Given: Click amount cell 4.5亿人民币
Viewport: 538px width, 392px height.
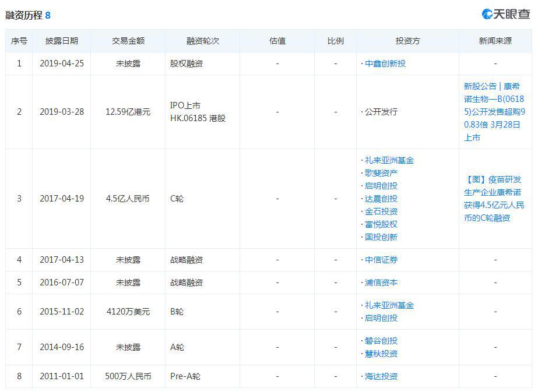Looking at the screenshot, I should click(128, 199).
